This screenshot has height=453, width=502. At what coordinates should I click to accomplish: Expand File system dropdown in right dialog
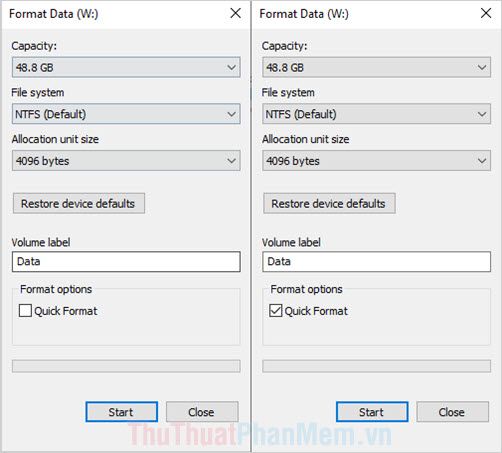[376, 114]
